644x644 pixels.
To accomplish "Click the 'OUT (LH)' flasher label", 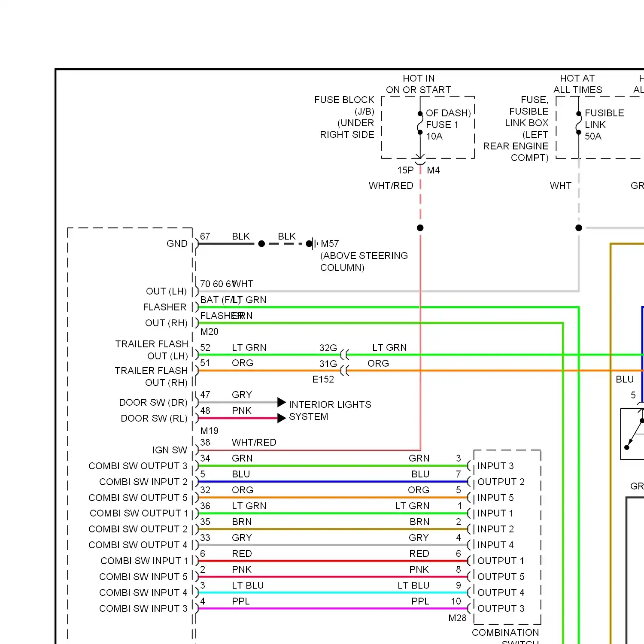I will click(167, 291).
